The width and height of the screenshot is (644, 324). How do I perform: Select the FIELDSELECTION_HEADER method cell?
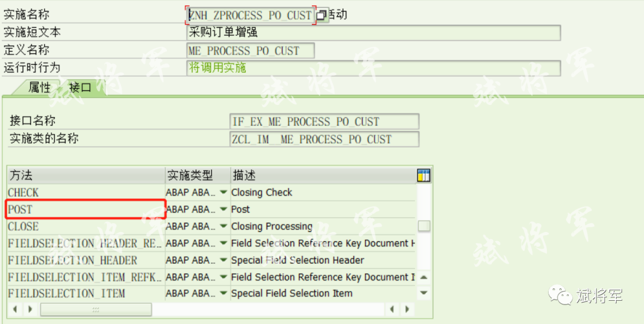86,260
